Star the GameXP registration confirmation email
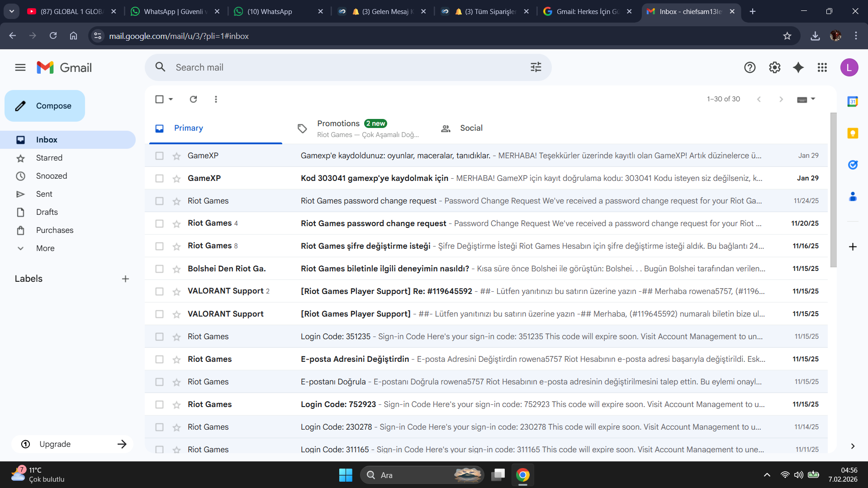Image resolution: width=868 pixels, height=488 pixels. [x=176, y=156]
